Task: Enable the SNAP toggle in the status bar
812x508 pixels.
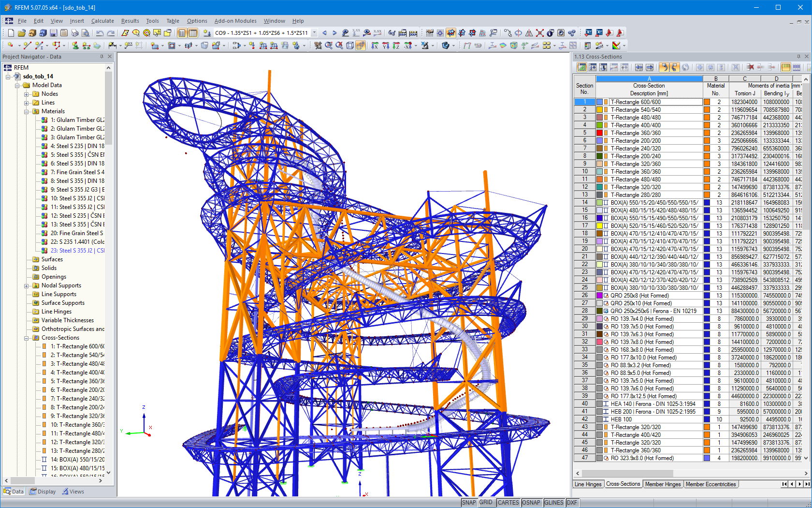Action: [x=468, y=502]
